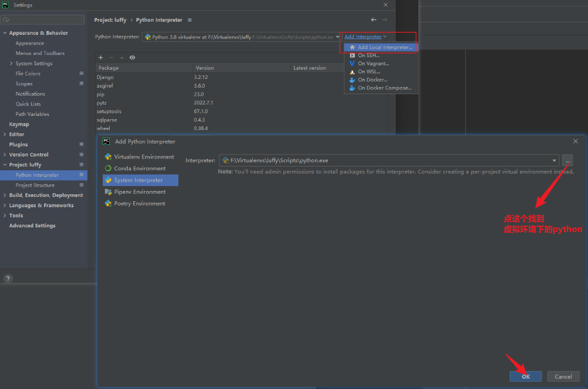
Task: Open Appearance settings page
Action: 30,43
